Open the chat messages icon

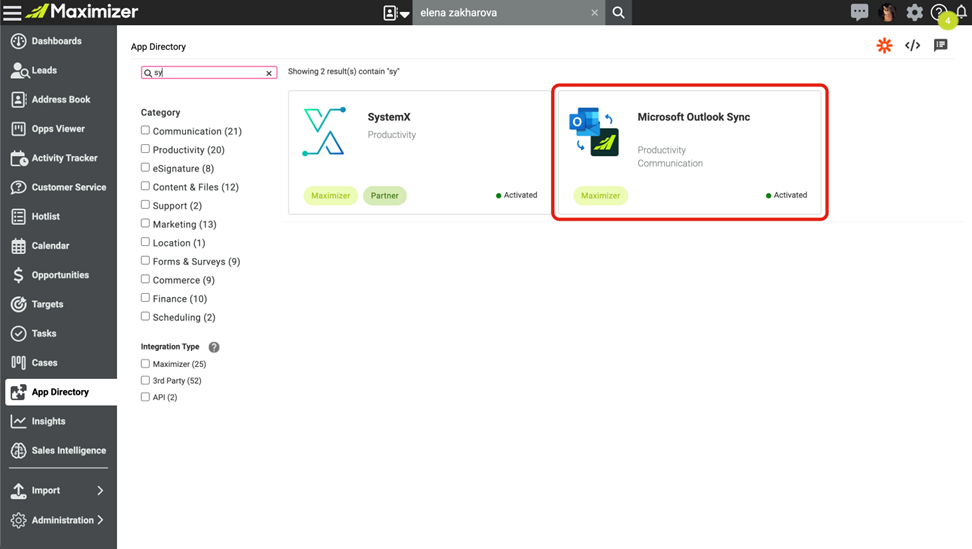859,12
